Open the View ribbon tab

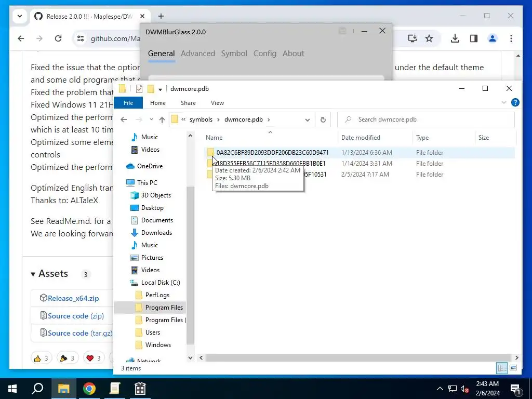217,103
